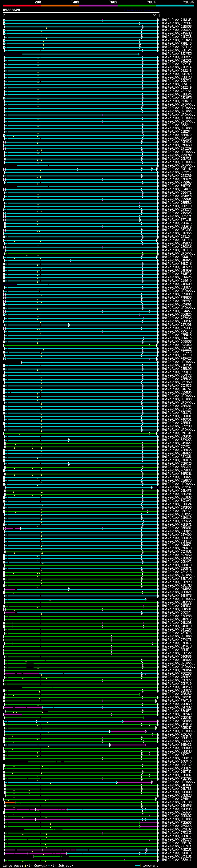Click the UniRef100_Q753X3 label

(177, 833)
